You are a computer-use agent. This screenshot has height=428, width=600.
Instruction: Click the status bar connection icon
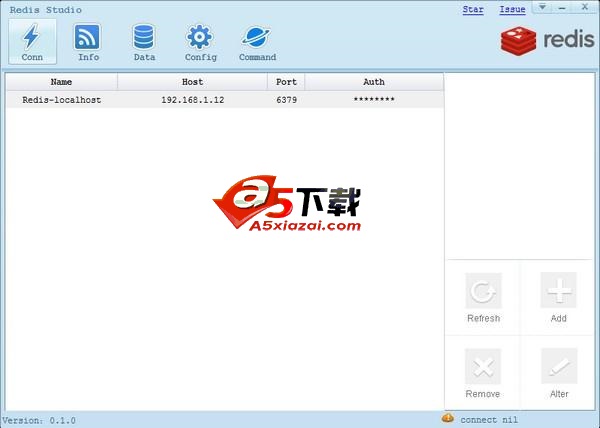pos(447,418)
